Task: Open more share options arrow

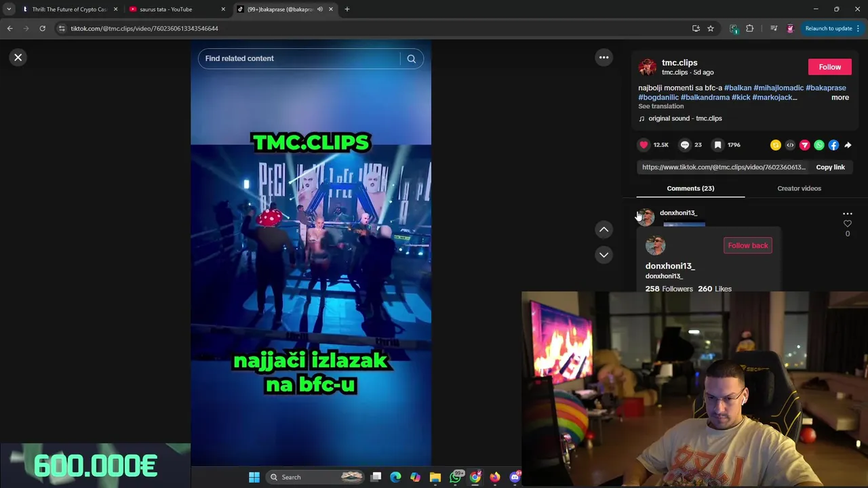Action: (848, 145)
